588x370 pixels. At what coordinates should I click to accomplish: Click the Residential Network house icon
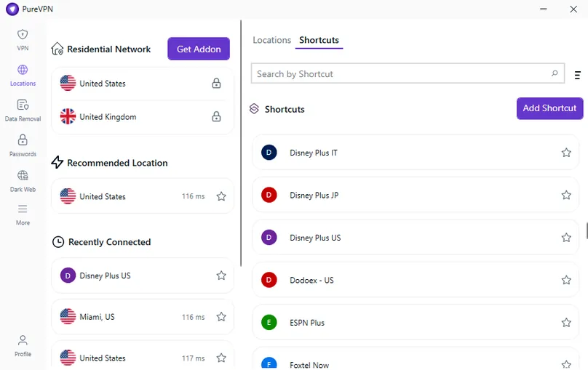pos(57,49)
